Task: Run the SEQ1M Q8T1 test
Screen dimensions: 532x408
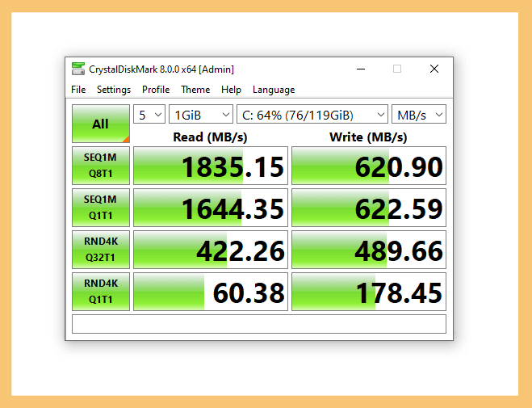Action: point(101,166)
